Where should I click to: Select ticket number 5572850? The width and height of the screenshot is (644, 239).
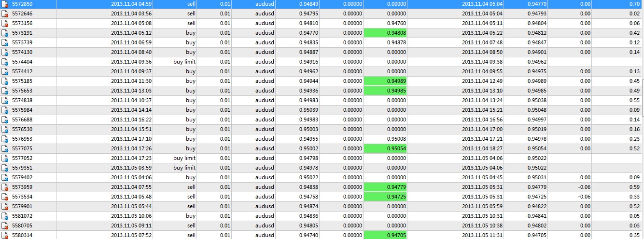22,4
